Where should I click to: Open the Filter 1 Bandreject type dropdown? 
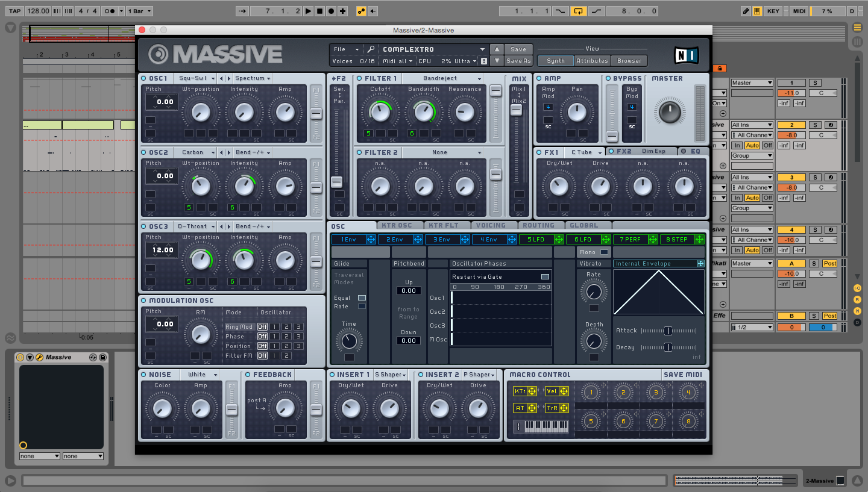click(x=442, y=78)
